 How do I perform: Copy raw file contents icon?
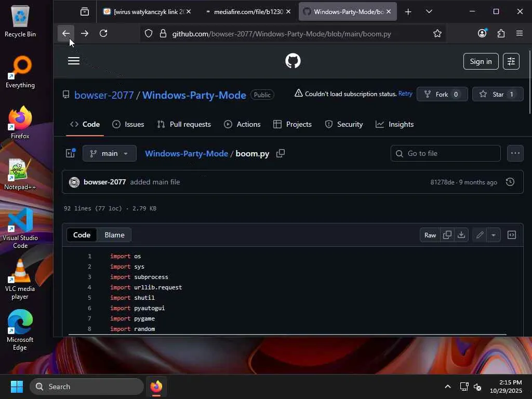point(447,235)
